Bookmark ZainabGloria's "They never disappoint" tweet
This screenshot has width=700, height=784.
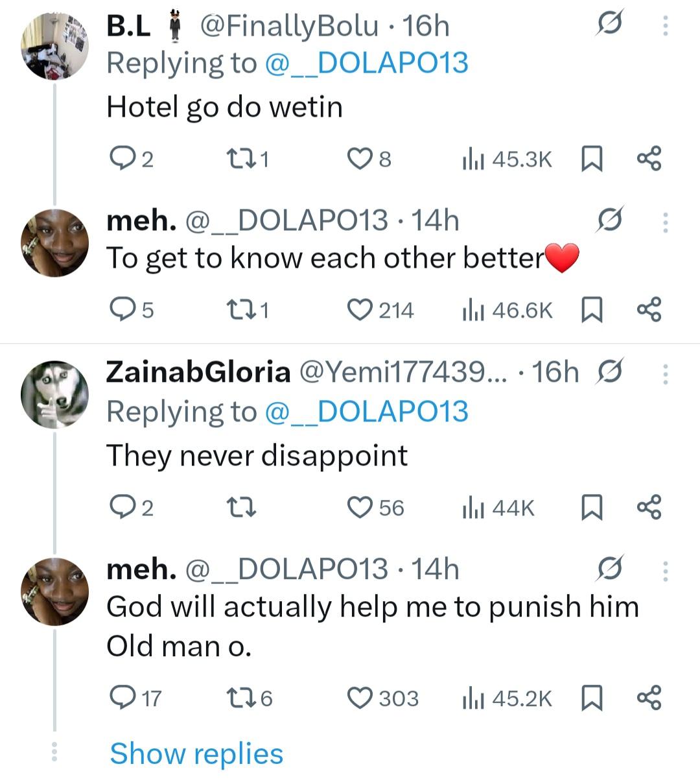click(x=591, y=507)
